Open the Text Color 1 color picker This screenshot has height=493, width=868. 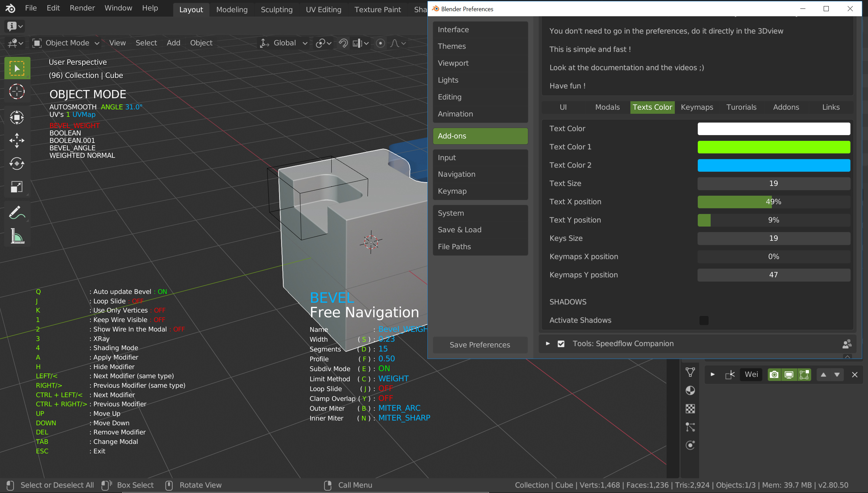pyautogui.click(x=774, y=147)
